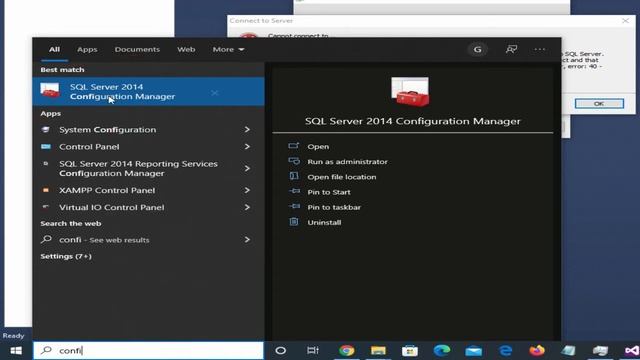The image size is (640, 360).
Task: Click the taskbar search box containing confi
Action: [x=149, y=351]
